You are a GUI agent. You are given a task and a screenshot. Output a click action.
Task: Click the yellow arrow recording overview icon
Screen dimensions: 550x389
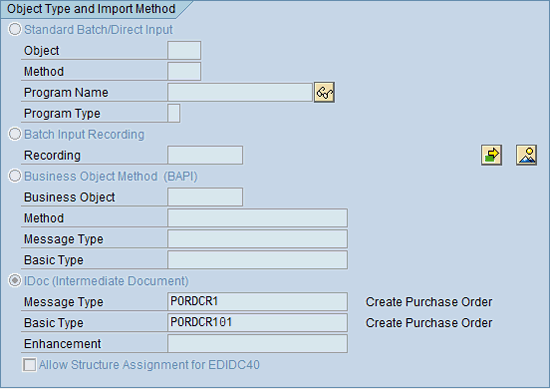[x=491, y=155]
